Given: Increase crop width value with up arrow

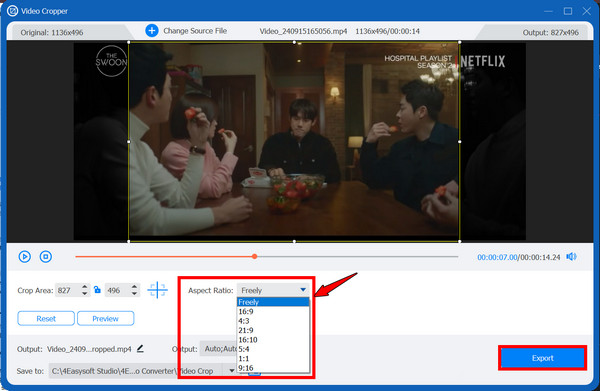Looking at the screenshot, I should (x=85, y=287).
